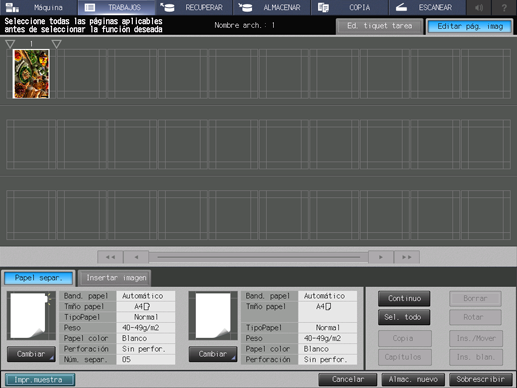Click right Band. papel Automático value
Image resolution: width=517 pixels, height=388 pixels.
click(x=328, y=296)
